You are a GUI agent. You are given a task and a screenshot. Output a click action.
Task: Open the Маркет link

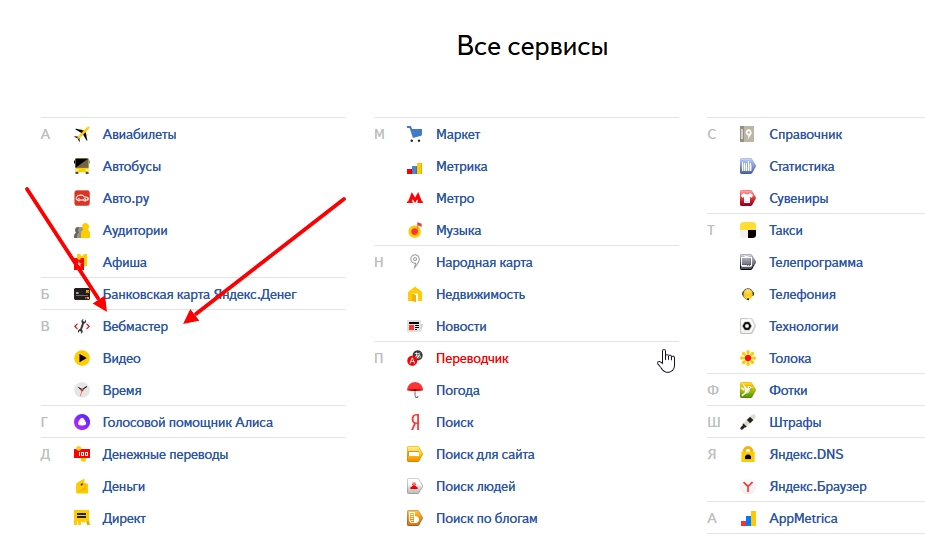(x=458, y=134)
